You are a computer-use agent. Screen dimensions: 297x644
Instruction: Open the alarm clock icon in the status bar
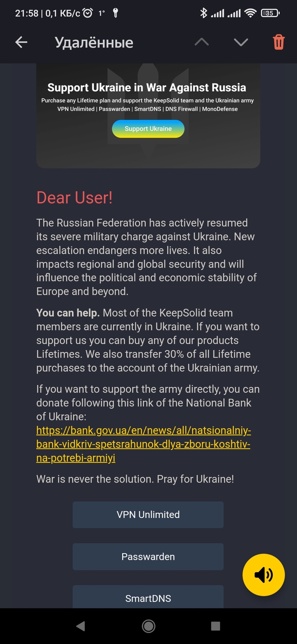88,13
